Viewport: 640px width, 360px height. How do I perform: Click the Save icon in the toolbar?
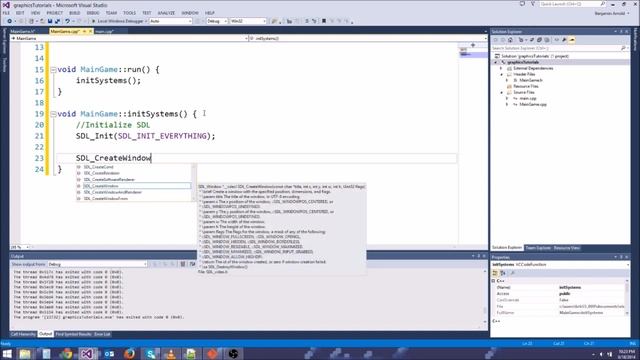tap(50, 21)
